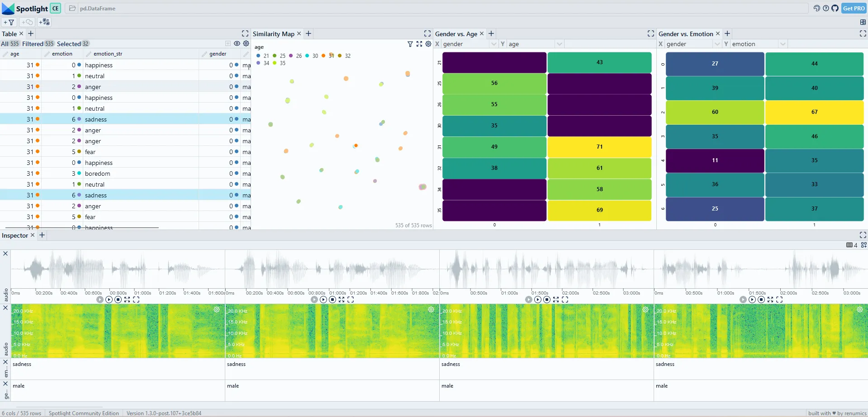Click the table horizontal scrollbar

(82, 227)
